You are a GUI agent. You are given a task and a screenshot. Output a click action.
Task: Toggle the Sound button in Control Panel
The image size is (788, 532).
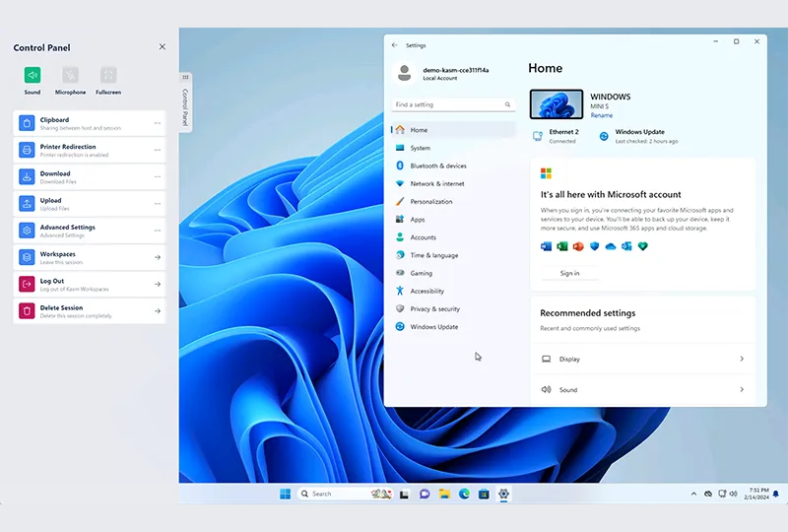click(33, 76)
